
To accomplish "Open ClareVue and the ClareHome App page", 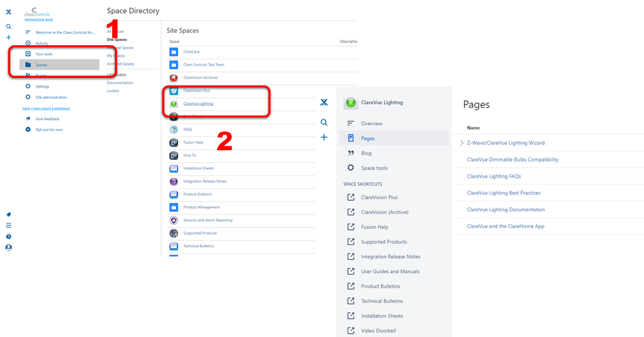I will click(x=505, y=226).
